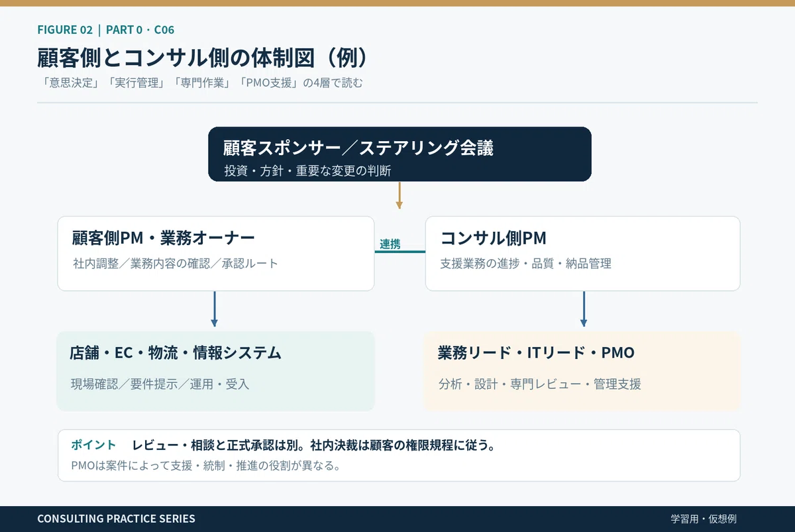Click the 連携 connector label
Image resolution: width=795 pixels, height=532 pixels.
pos(390,244)
